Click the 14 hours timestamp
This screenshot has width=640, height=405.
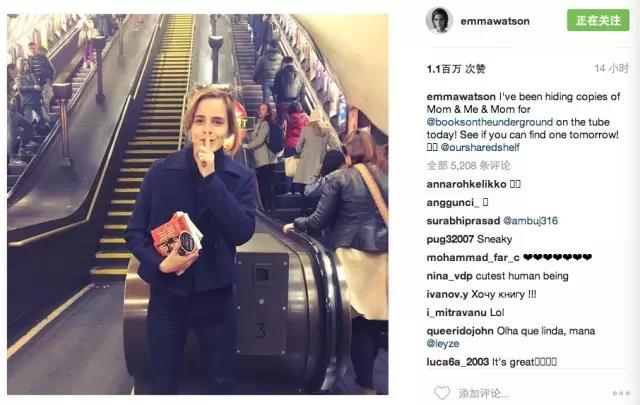click(611, 69)
